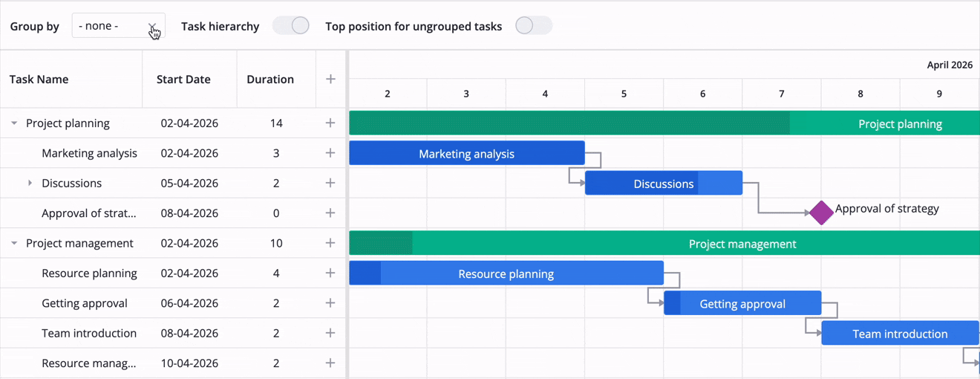
Task: Add subtask to Approval of strategy row
Action: coord(331,213)
